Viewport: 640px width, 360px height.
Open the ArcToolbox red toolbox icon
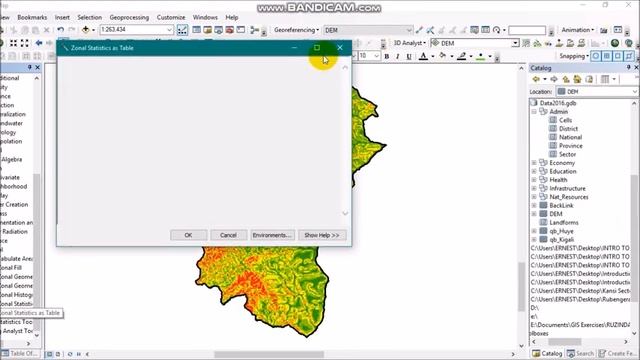[x=230, y=30]
